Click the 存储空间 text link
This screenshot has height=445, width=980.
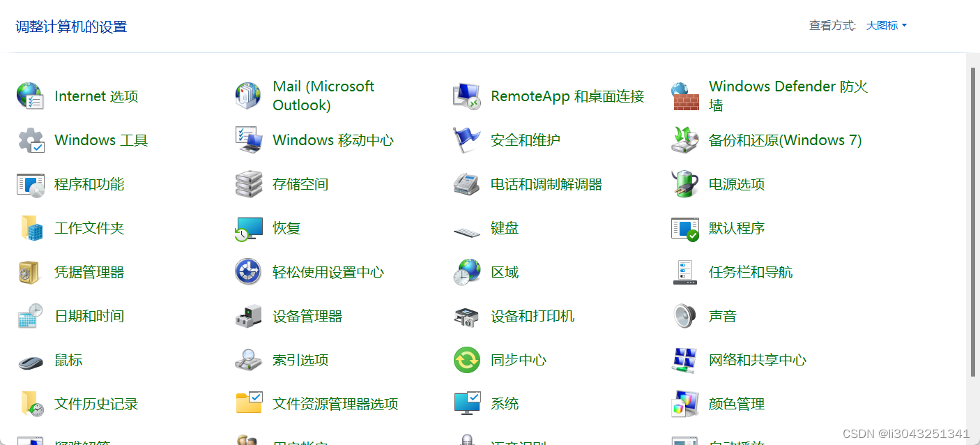(300, 184)
